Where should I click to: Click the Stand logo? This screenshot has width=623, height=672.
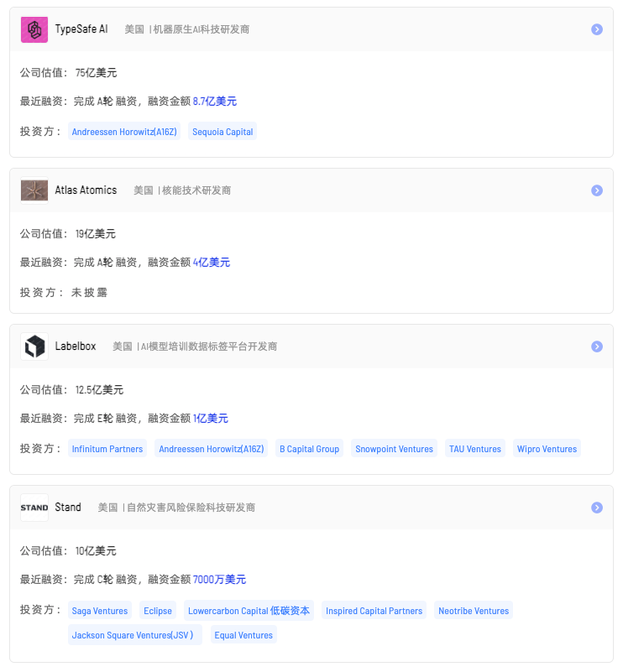point(34,508)
